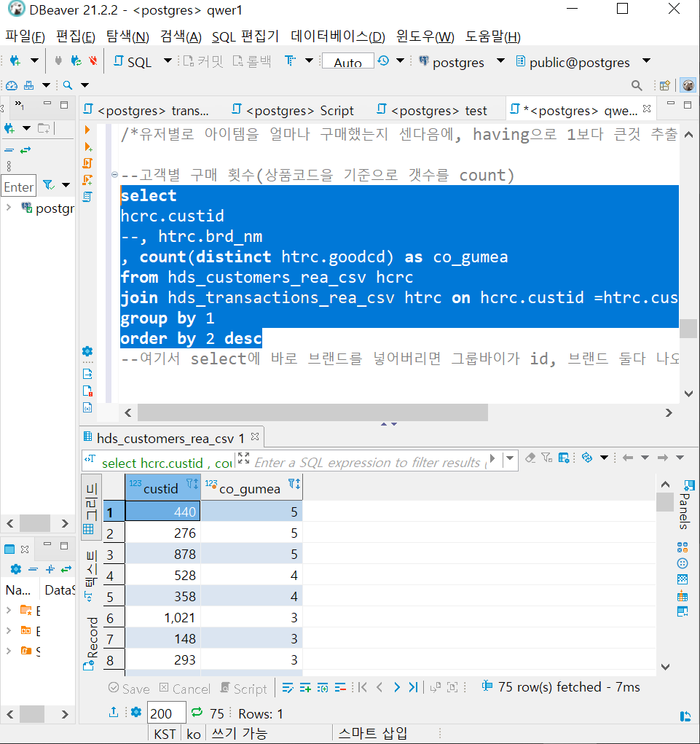The image size is (700, 744).
Task: Open the 파일(F) menu
Action: click(x=25, y=36)
